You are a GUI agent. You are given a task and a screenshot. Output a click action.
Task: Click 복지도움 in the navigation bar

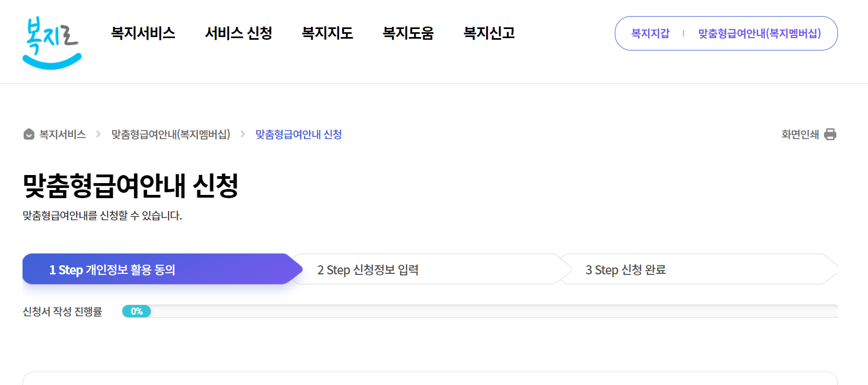click(409, 33)
